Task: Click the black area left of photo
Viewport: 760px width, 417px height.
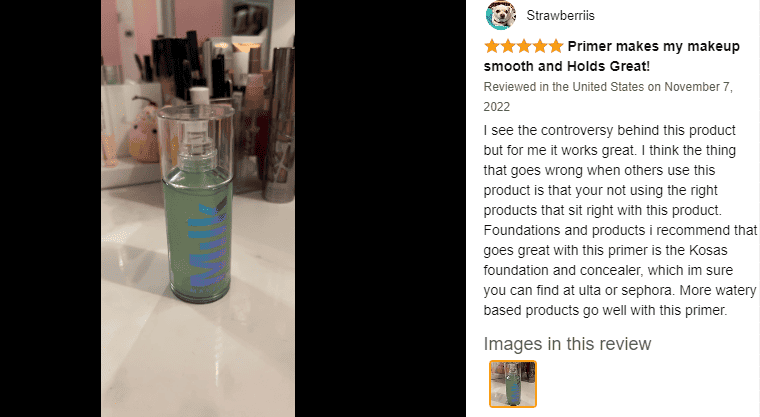Action: (x=50, y=208)
